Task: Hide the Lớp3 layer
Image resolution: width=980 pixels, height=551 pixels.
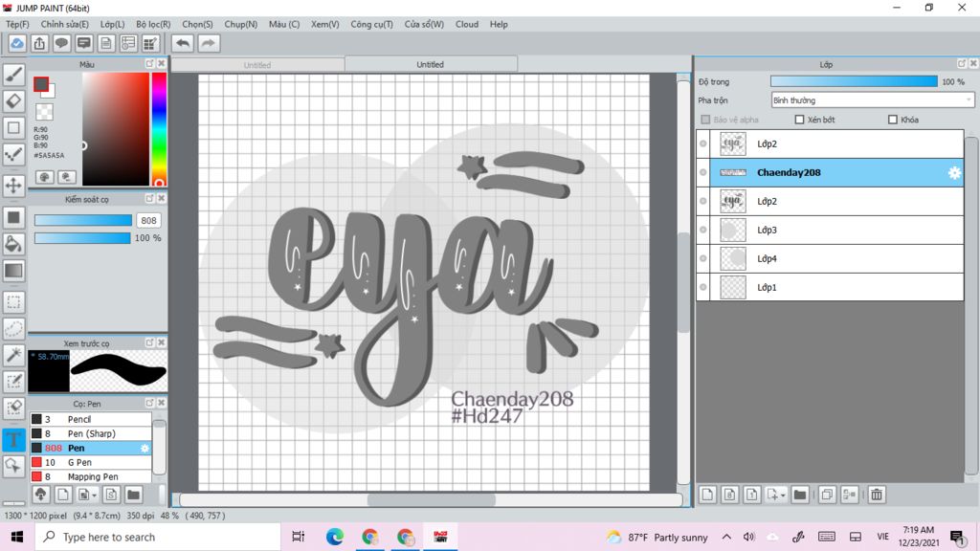Action: pos(703,230)
